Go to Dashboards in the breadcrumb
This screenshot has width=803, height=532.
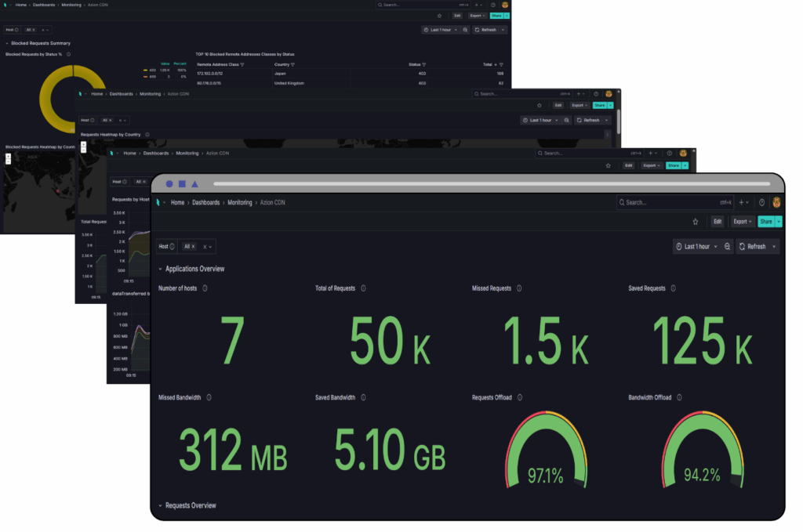(206, 202)
